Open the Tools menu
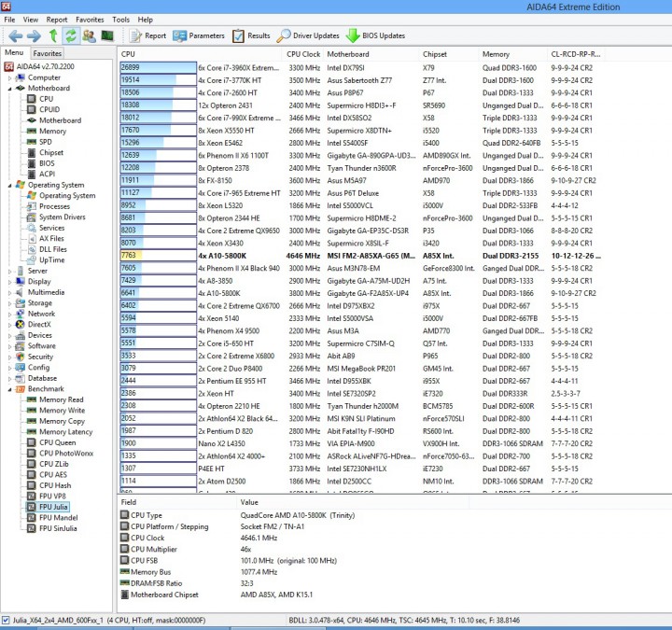This screenshot has width=672, height=630. (x=120, y=20)
